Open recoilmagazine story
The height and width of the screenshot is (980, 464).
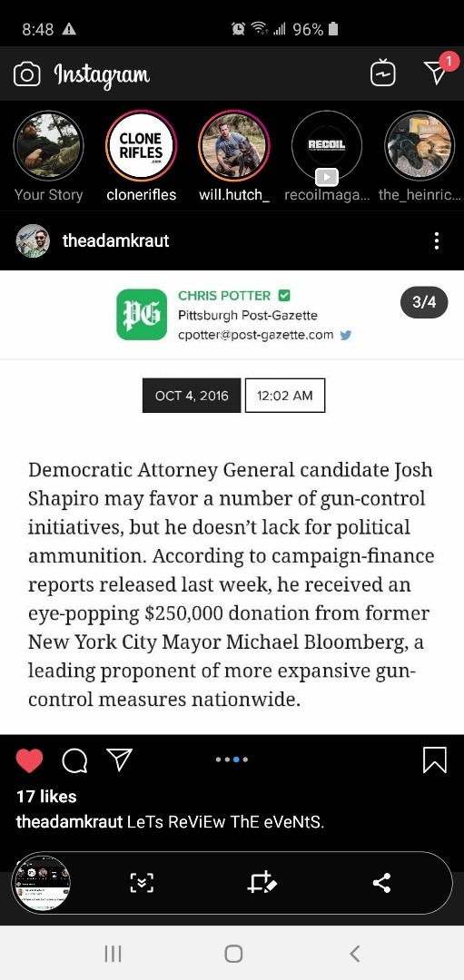(x=326, y=145)
